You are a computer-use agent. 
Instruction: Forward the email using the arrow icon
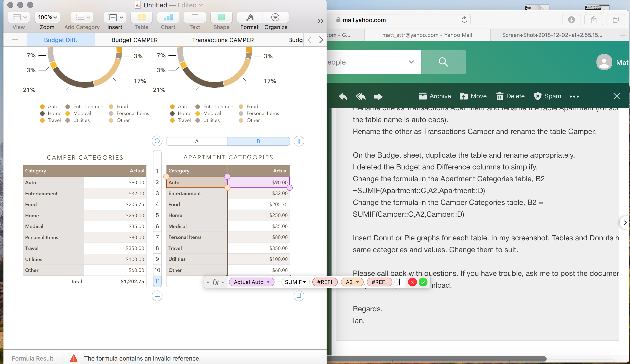[378, 97]
